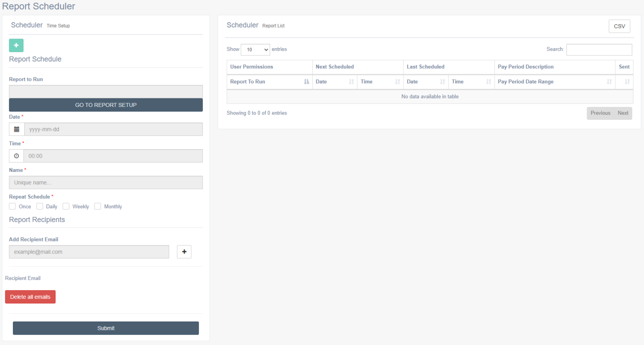Click inside the Search field
Image resolution: width=644 pixels, height=345 pixels.
click(x=599, y=49)
